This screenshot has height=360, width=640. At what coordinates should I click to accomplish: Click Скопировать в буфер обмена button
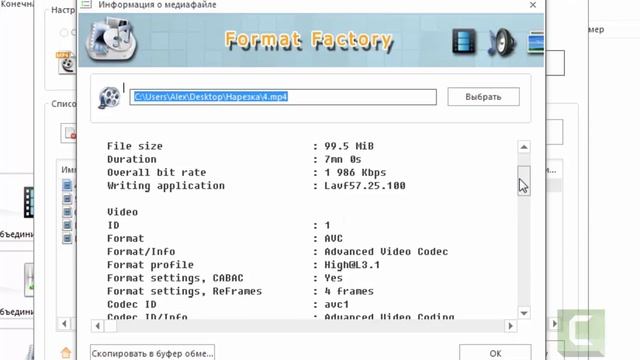point(152,353)
